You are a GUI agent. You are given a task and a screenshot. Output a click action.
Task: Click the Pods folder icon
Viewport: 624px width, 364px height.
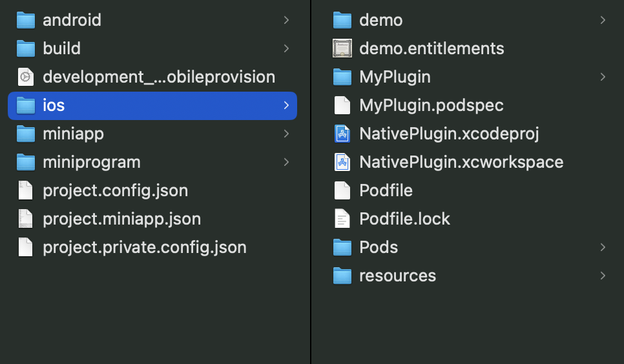coord(342,247)
